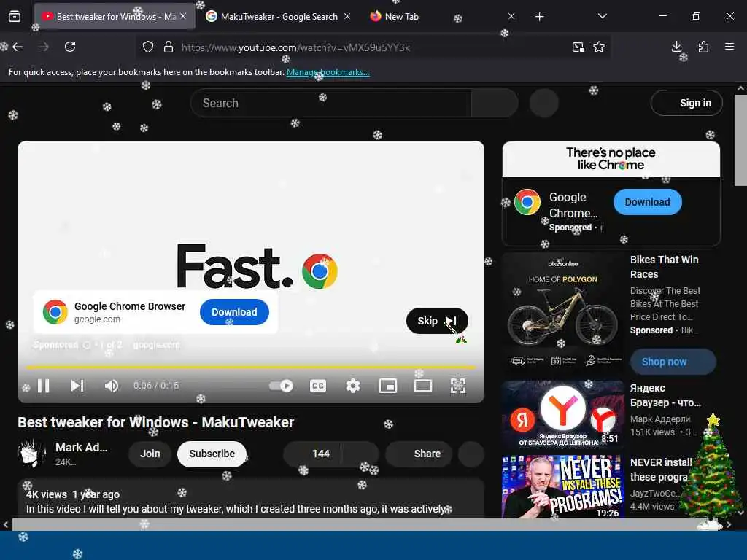Open Mark Ad... channel avatar
Screen dimensions: 747x560
[x=31, y=453]
